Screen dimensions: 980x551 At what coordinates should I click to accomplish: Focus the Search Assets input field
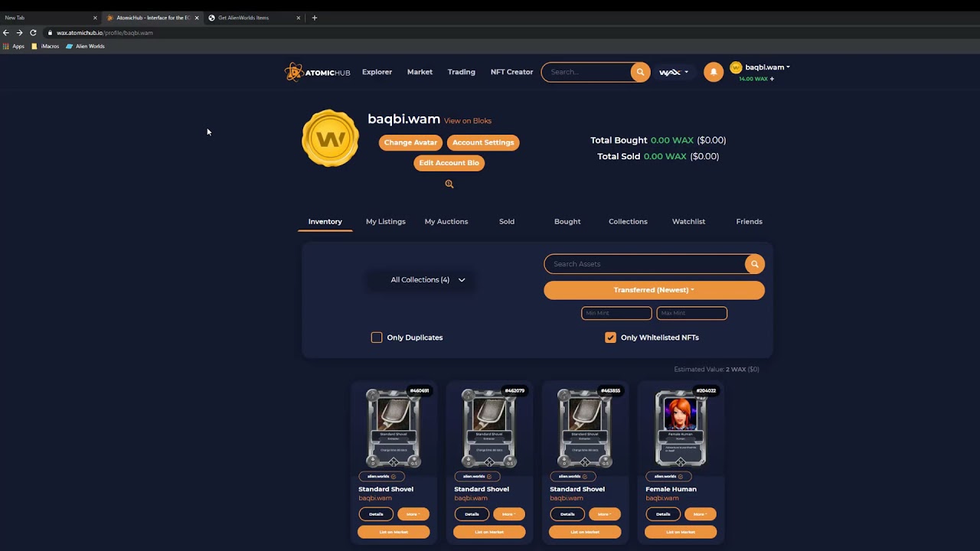(645, 264)
